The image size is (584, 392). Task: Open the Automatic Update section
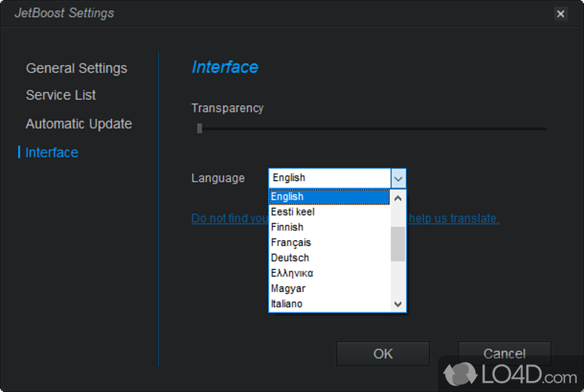pyautogui.click(x=79, y=123)
